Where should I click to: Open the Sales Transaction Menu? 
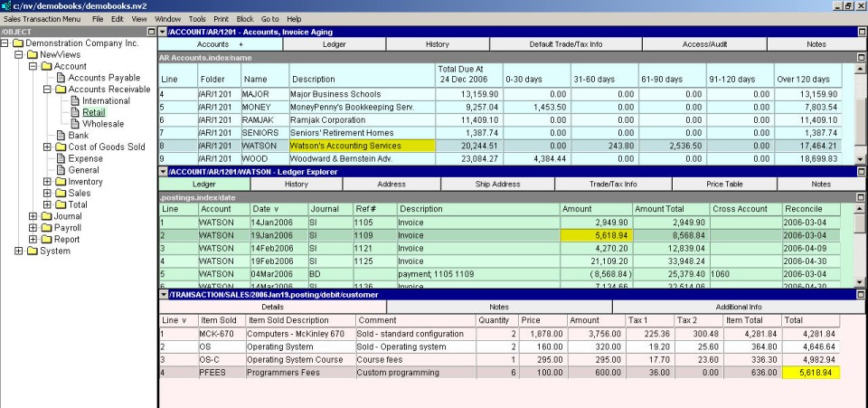(42, 18)
